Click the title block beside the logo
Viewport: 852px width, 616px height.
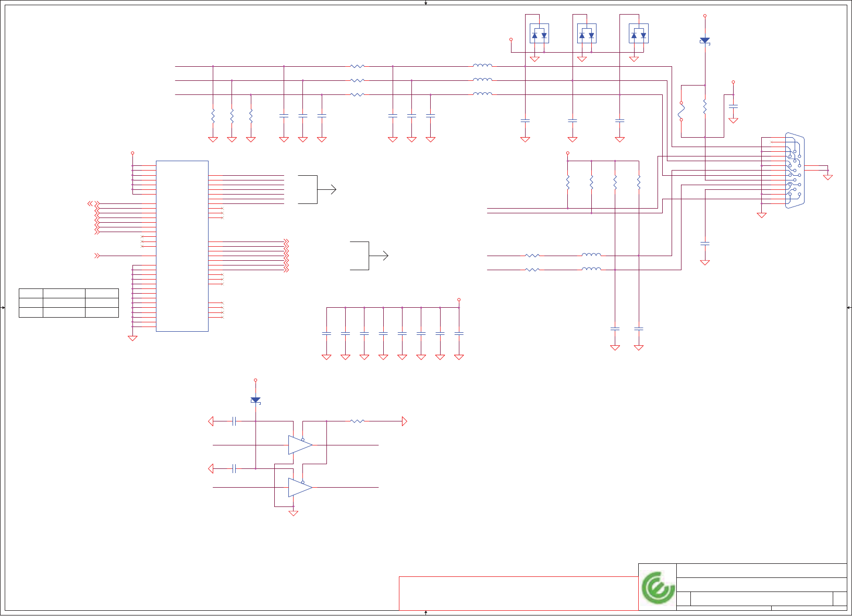(762, 587)
